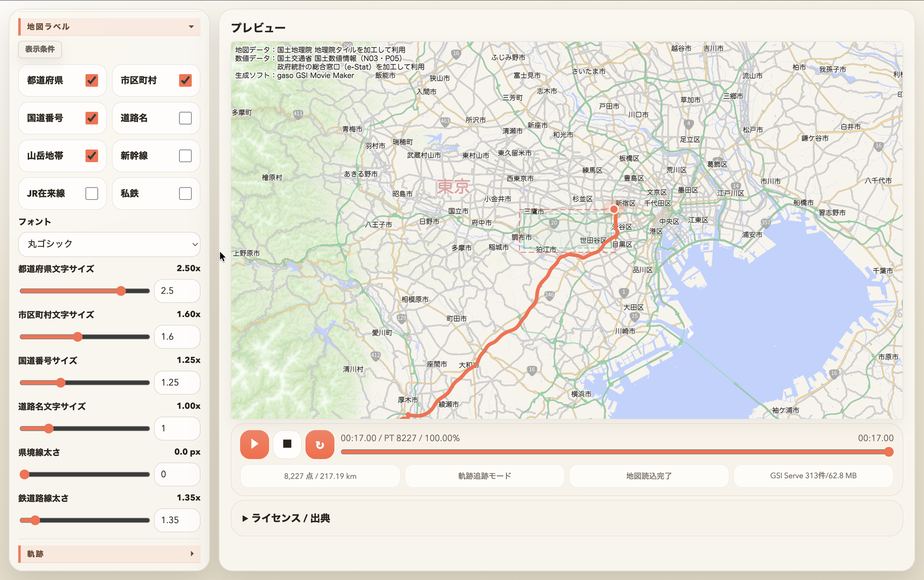Start playback with the play button
The image size is (924, 580).
pos(254,444)
